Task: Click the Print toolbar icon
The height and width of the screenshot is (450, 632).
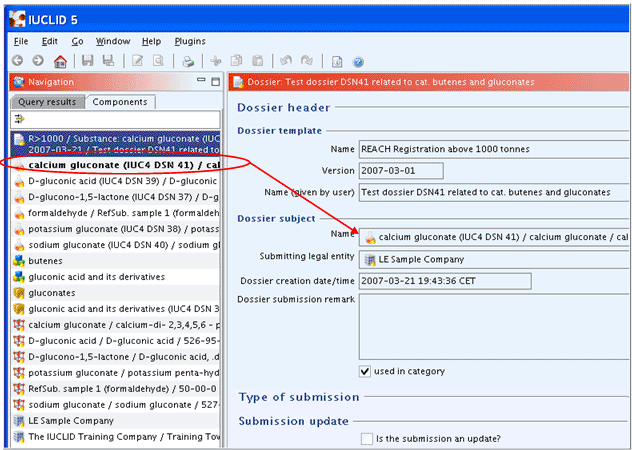Action: [188, 62]
